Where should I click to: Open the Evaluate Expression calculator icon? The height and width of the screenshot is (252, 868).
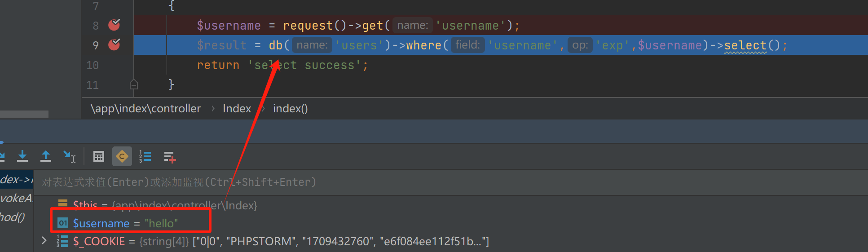pos(99,156)
